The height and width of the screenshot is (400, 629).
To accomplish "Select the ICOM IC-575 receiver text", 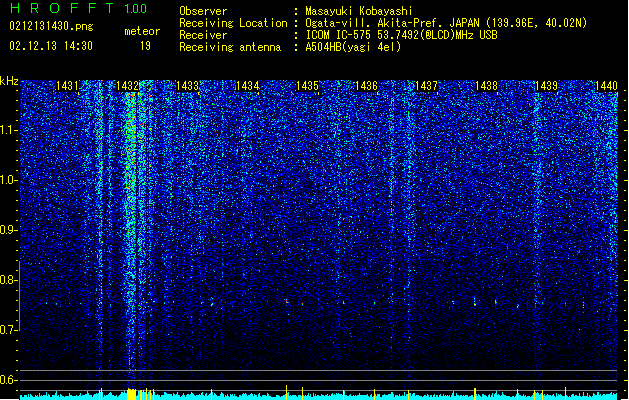I will [x=401, y=35].
